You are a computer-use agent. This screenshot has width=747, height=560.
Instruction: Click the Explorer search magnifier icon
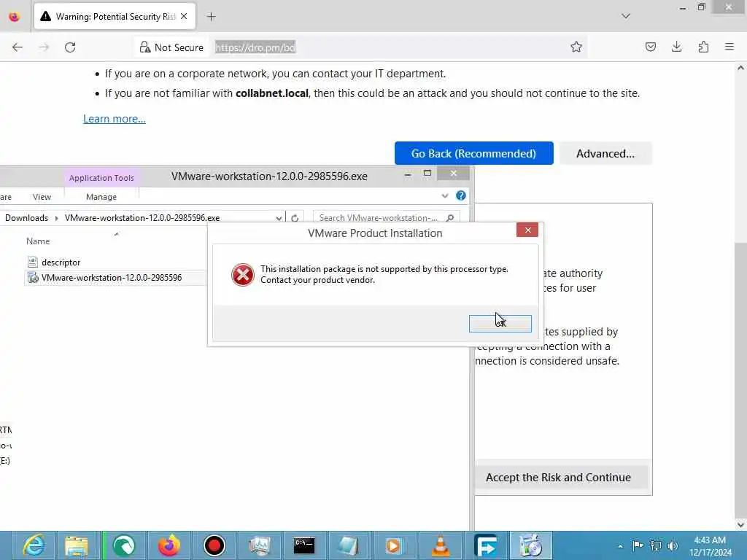[x=449, y=217]
